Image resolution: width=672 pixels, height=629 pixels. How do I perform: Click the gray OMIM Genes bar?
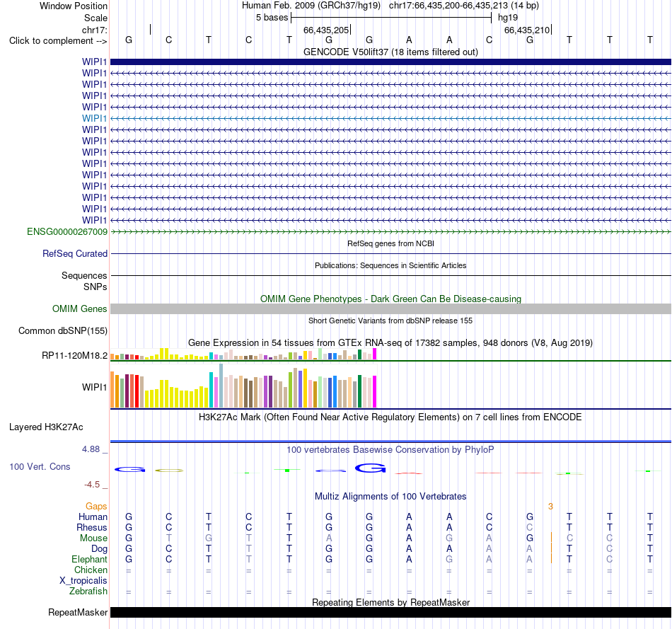(390, 308)
